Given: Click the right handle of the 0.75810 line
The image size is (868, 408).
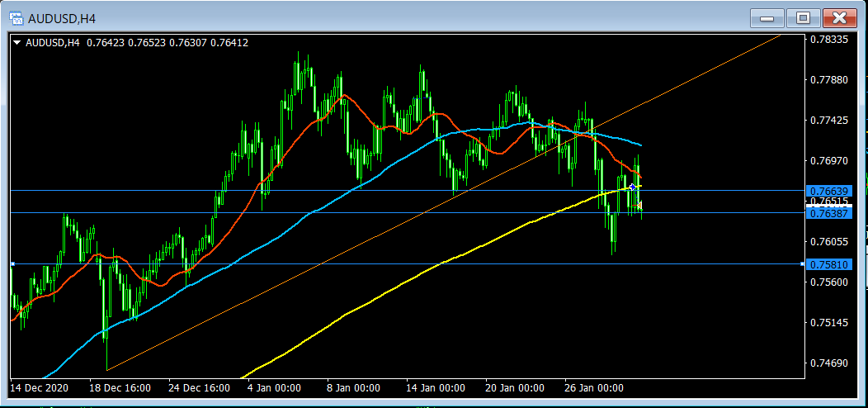Looking at the screenshot, I should 803,263.
